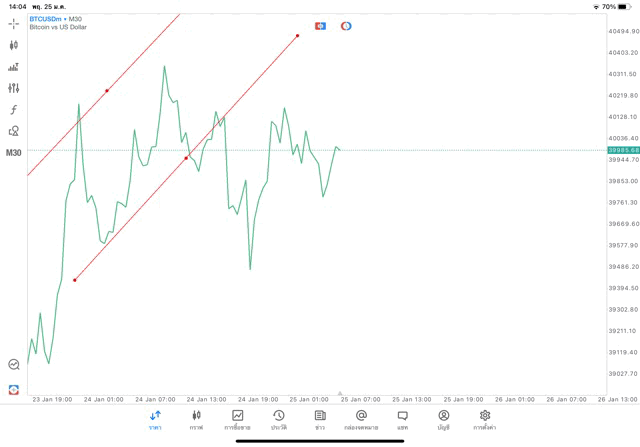The width and height of the screenshot is (640, 447).
Task: Open the drawing objects shapes icon
Action: [14, 131]
